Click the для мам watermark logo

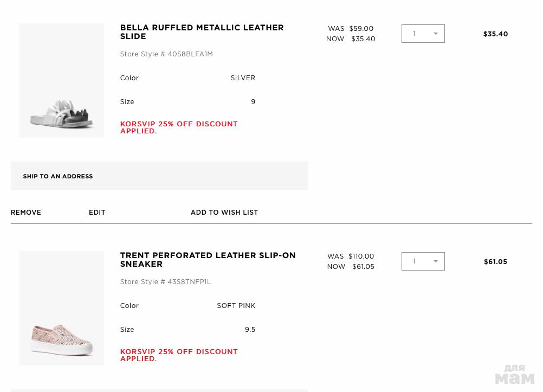[514, 374]
